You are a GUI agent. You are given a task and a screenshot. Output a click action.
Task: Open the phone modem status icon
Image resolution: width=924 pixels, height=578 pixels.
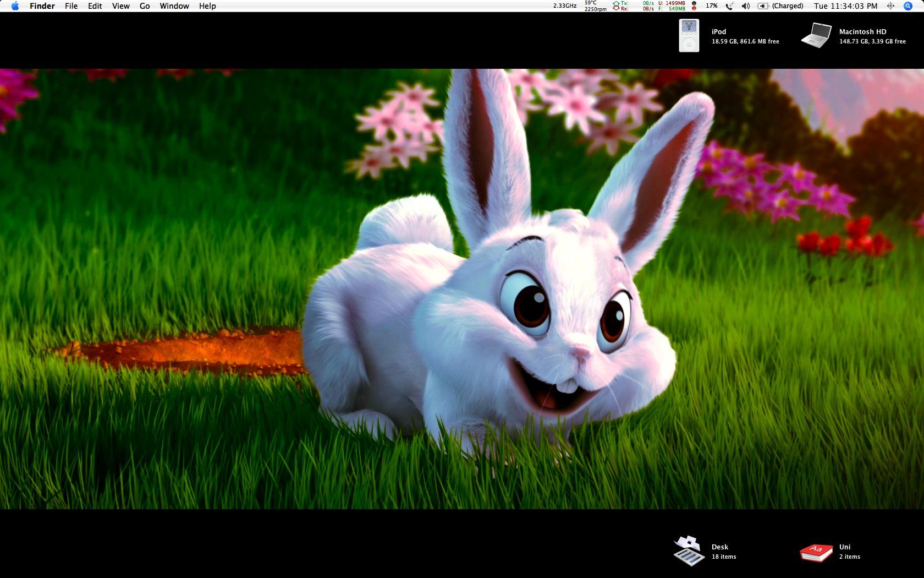click(729, 6)
